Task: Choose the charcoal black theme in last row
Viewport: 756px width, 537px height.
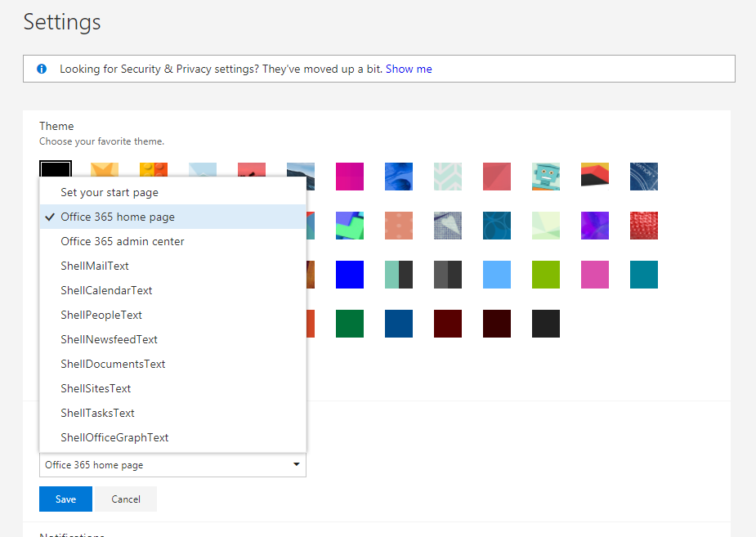Action: coord(546,324)
